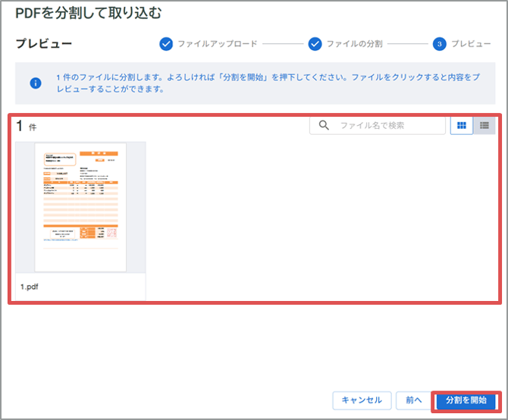Click the プレビュー section heading
The image size is (508, 420).
(x=44, y=44)
